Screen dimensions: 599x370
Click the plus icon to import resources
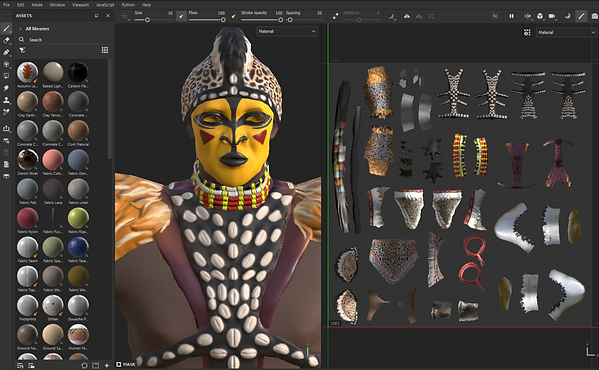pyautogui.click(x=107, y=365)
